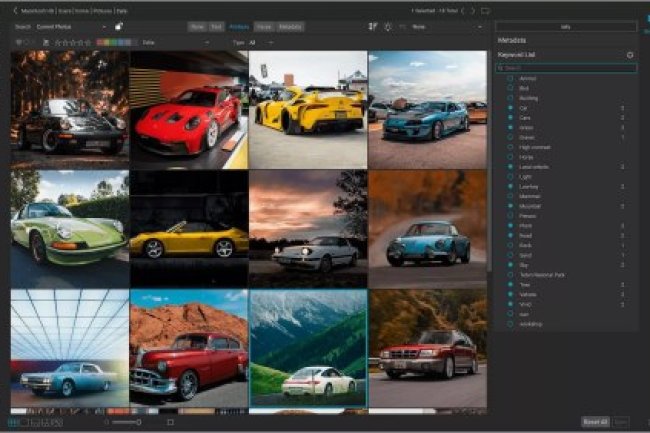Click the Info button in the right panel
The image size is (650, 433).
[566, 27]
